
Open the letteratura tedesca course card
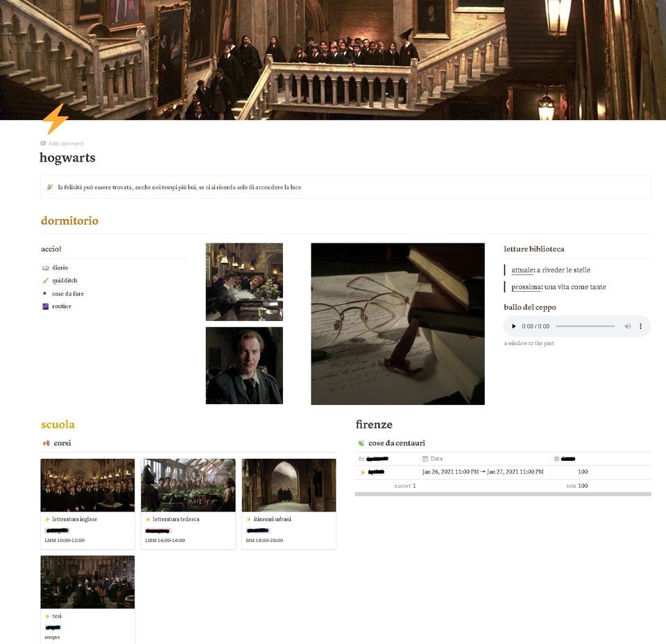(188, 504)
